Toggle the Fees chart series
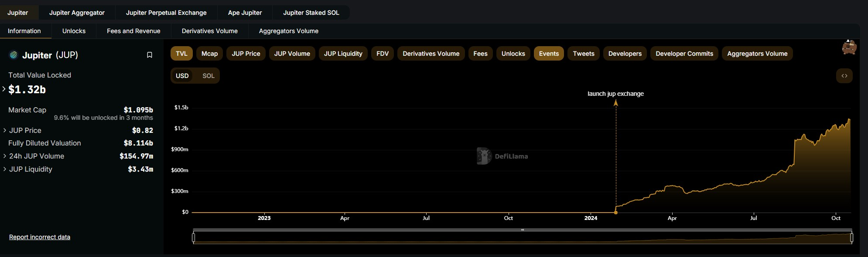 (480, 54)
